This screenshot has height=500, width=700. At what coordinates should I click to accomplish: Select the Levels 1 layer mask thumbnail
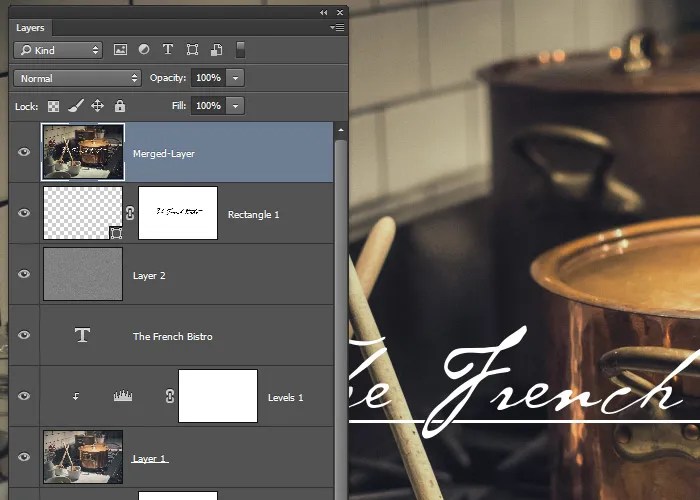(218, 396)
